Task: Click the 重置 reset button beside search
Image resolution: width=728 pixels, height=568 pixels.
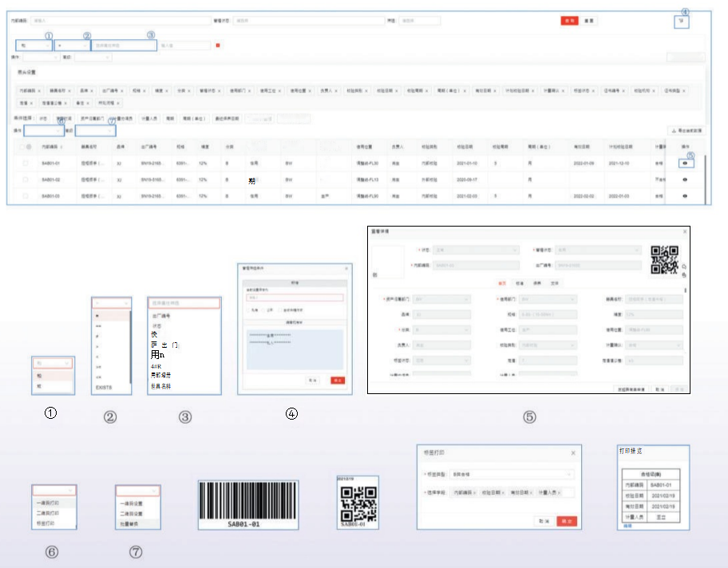Action: click(x=589, y=21)
